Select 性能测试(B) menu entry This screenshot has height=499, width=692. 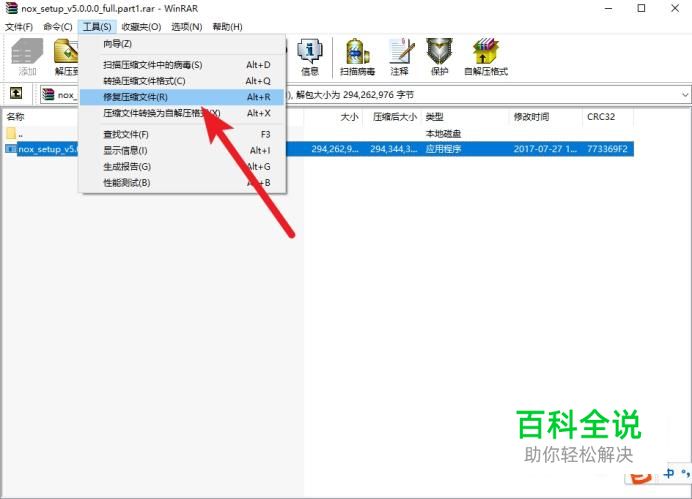[182, 183]
